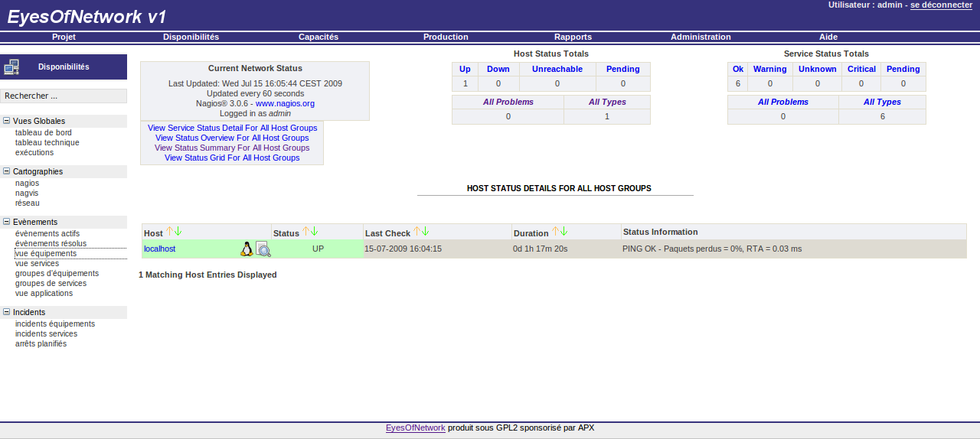Sort Host column ascending with orange arrow
This screenshot has width=980, height=439.
point(170,232)
